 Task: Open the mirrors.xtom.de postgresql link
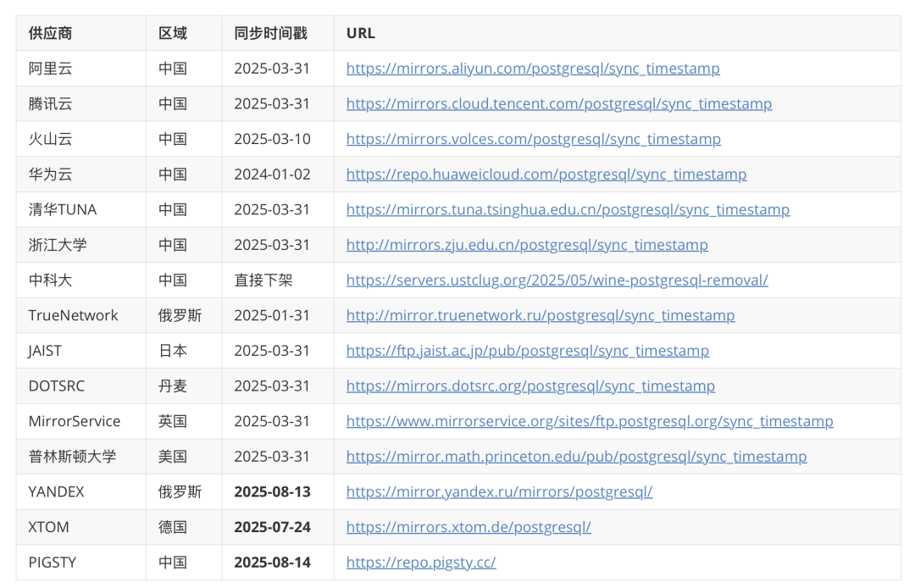[468, 527]
